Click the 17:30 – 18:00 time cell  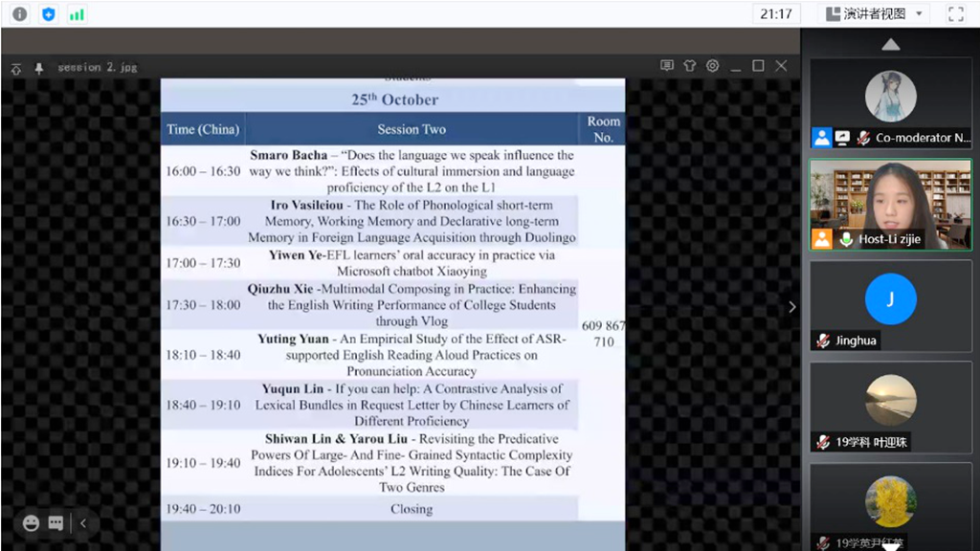coord(203,305)
